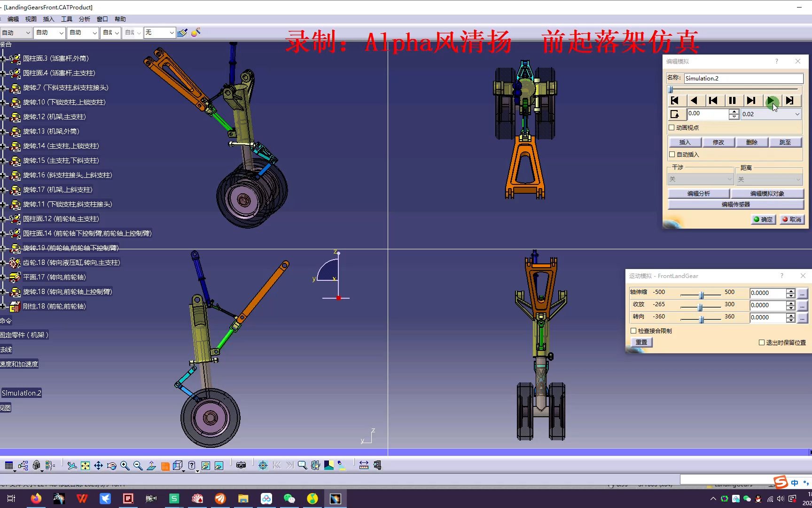Image resolution: width=812 pixels, height=508 pixels.
Task: Click the Measure Item icon
Action: point(377,465)
